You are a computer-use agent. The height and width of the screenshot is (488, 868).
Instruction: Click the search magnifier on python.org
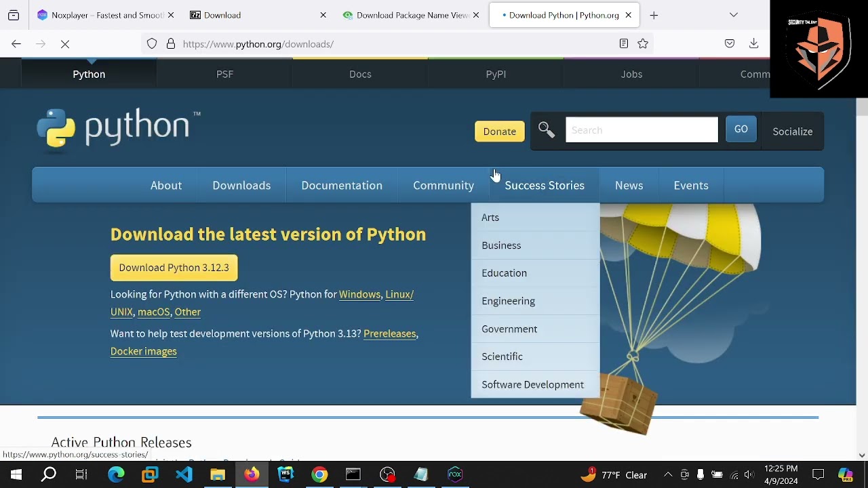[547, 130]
